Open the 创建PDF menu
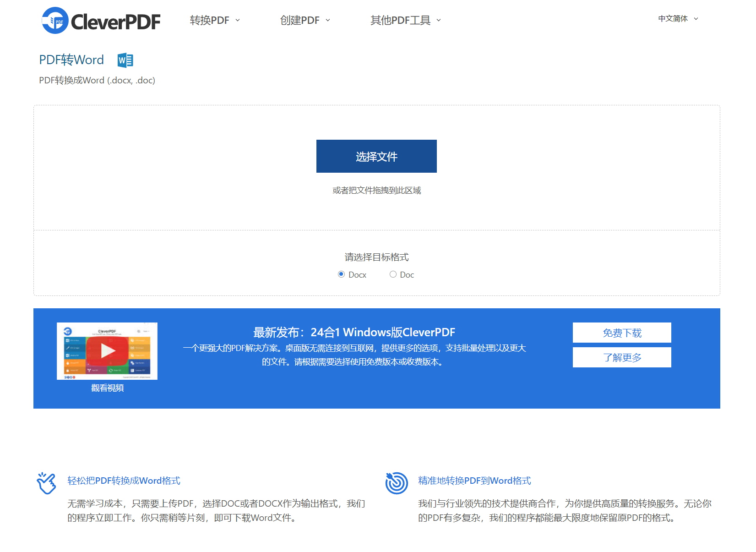756x552 pixels. point(300,20)
